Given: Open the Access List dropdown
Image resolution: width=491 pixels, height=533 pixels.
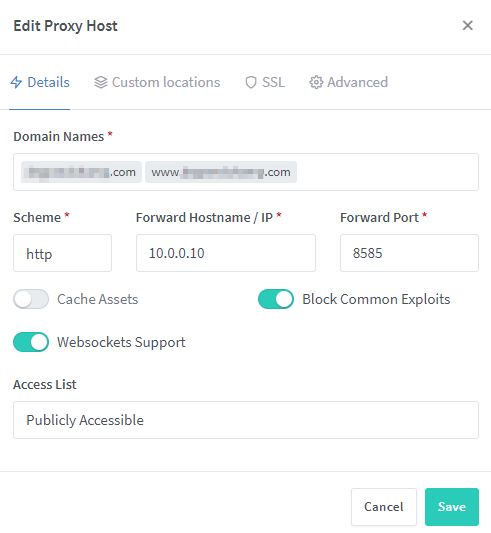Looking at the screenshot, I should coord(246,420).
